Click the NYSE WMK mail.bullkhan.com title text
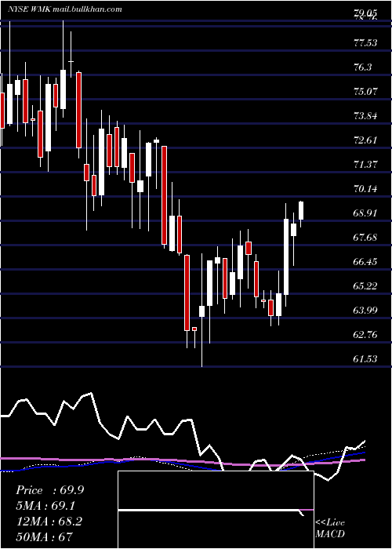The height and width of the screenshot is (549, 392). click(65, 9)
